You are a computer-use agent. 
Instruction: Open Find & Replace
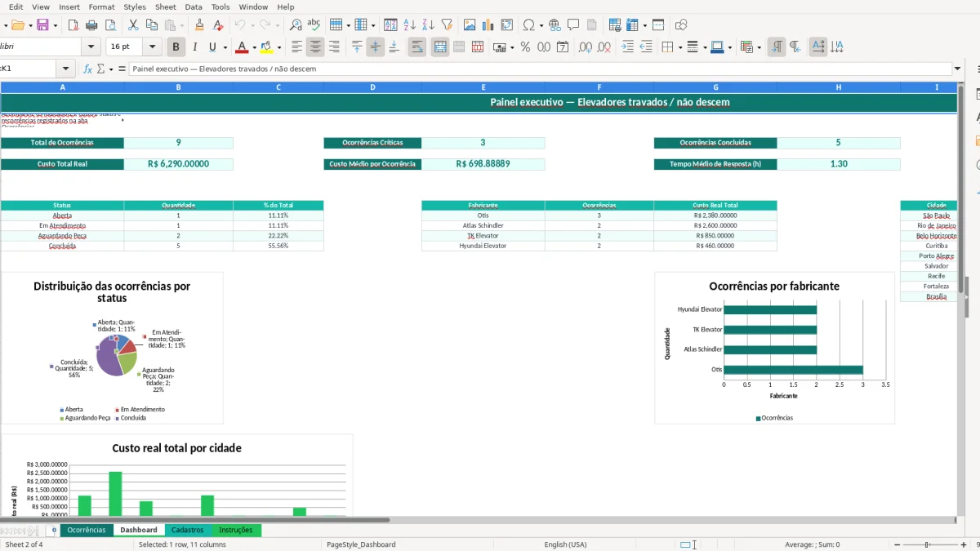tap(296, 25)
